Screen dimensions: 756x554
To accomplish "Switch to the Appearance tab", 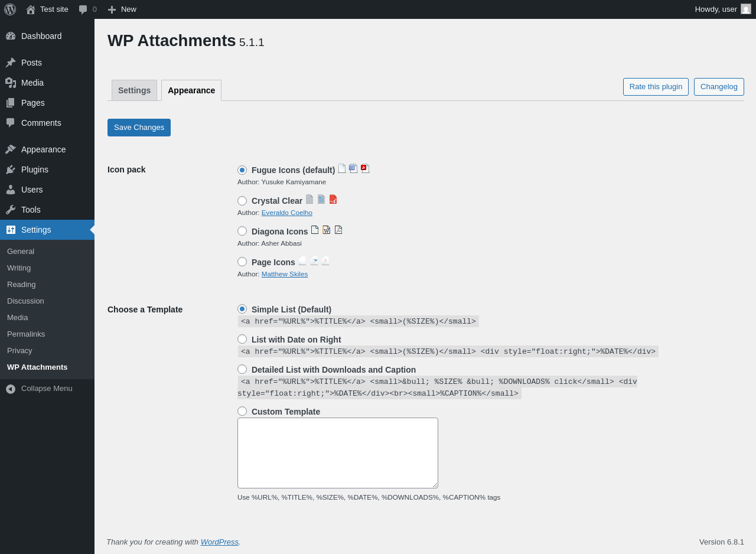I will click(x=191, y=90).
